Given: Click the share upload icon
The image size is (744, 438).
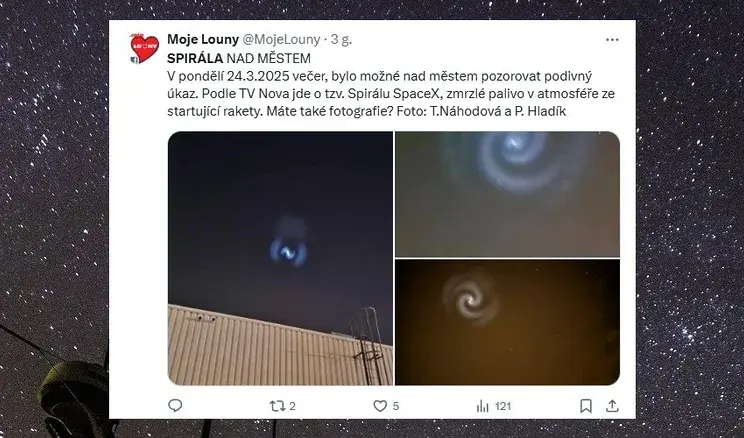Looking at the screenshot, I should pyautogui.click(x=612, y=406).
